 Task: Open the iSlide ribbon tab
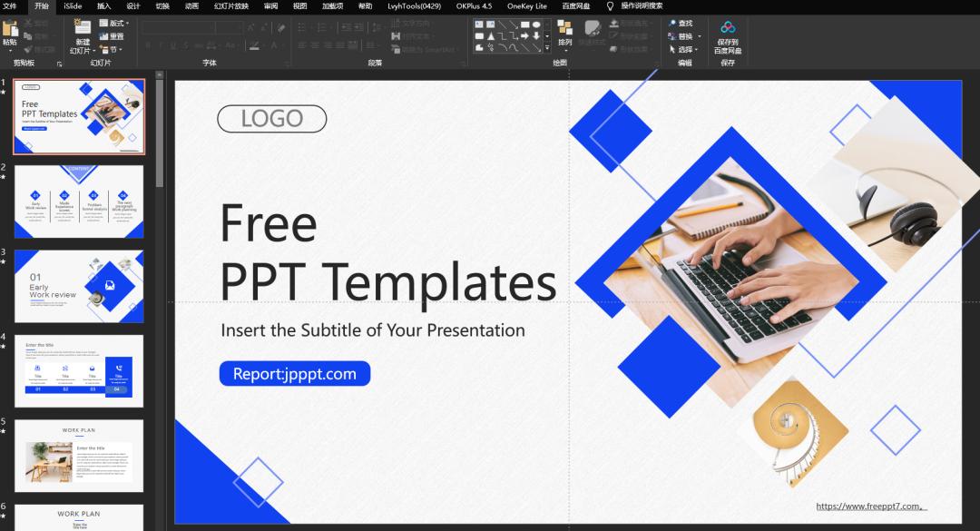coord(73,5)
